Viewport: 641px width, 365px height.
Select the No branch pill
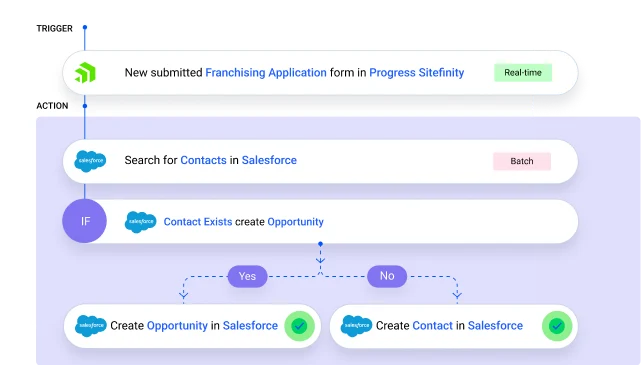coord(387,276)
